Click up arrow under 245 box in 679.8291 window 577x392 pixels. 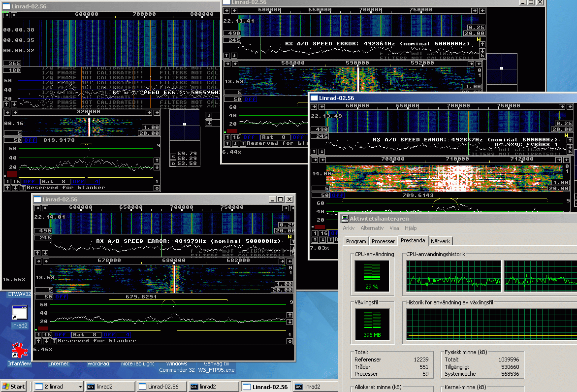coord(37,253)
